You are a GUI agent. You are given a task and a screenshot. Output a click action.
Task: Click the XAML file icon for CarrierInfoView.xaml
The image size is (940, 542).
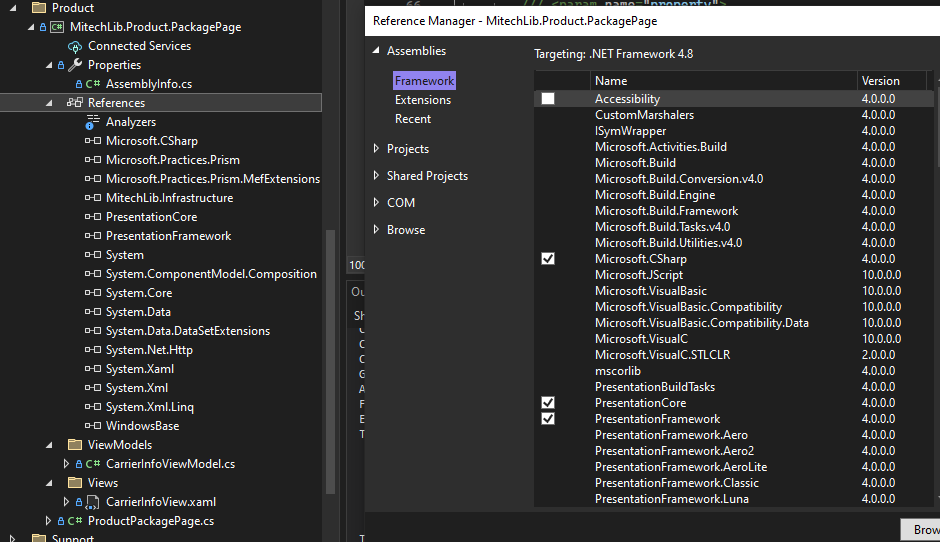point(93,502)
